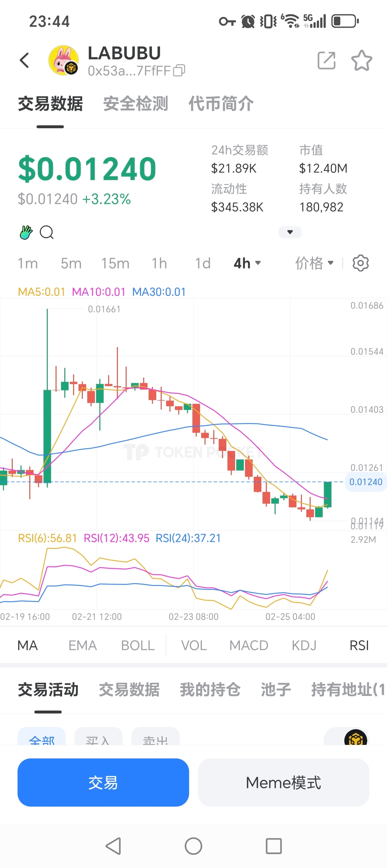Filter activity by 卖出
387x868 pixels.
pyautogui.click(x=156, y=736)
